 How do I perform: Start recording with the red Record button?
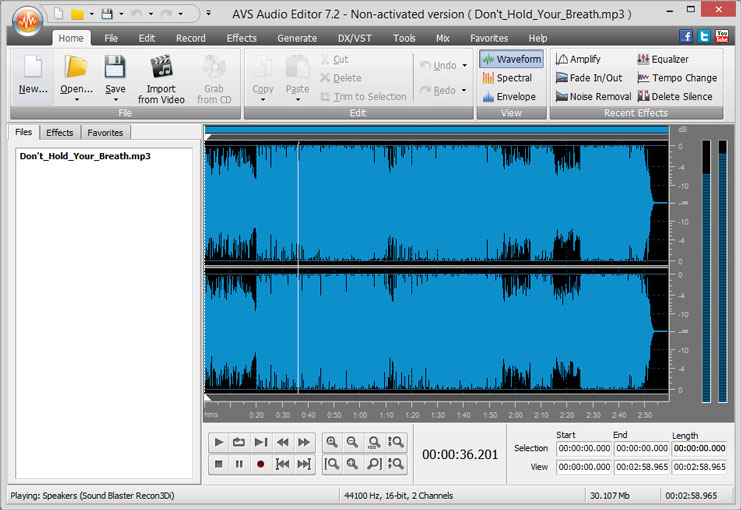260,464
